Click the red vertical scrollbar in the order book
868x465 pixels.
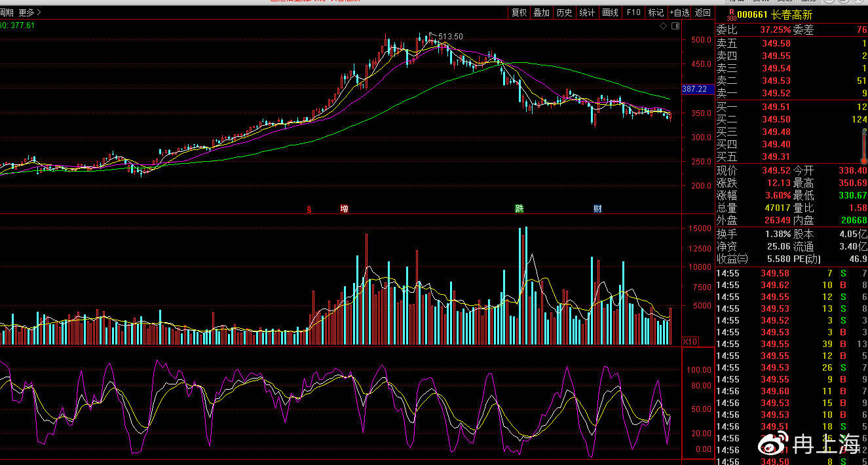[864, 145]
